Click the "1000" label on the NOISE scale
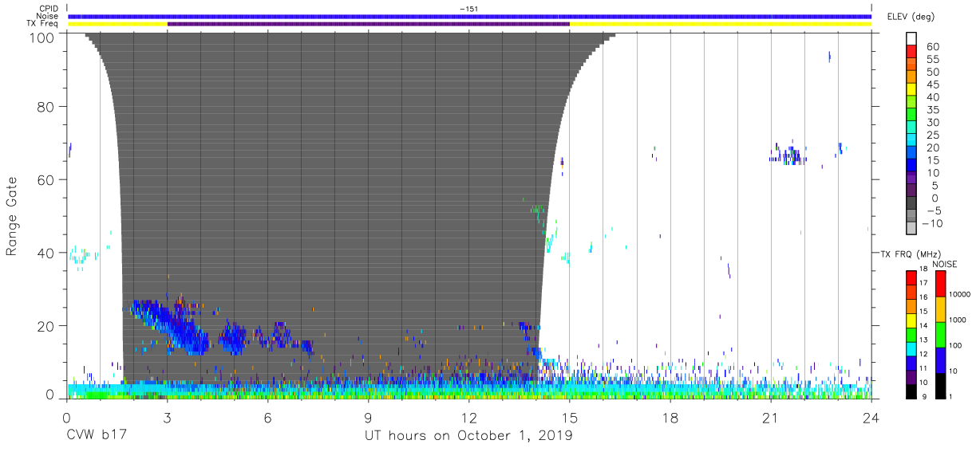The height and width of the screenshot is (452, 980). (x=959, y=320)
